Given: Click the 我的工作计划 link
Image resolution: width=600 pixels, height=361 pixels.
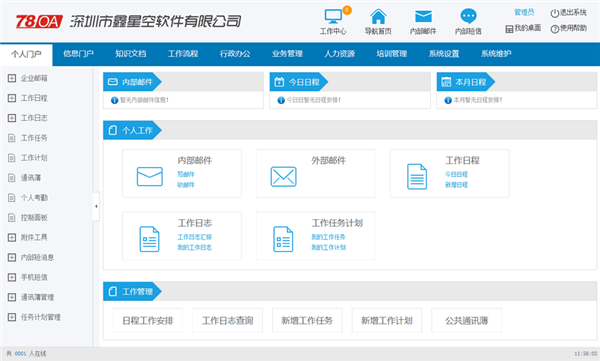Looking at the screenshot, I should 328,247.
